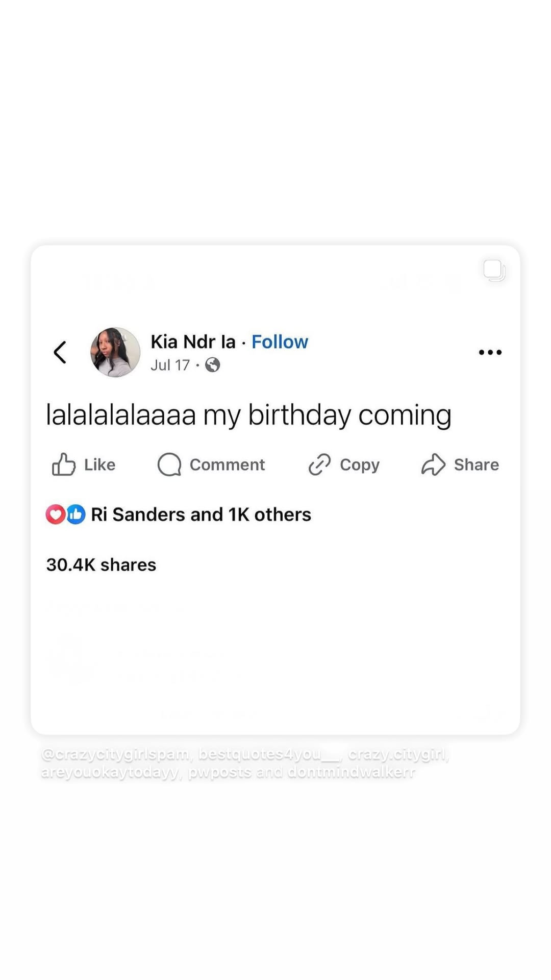Screen dimensions: 551x980
Task: Open the 30.4K shares list
Action: pos(101,565)
